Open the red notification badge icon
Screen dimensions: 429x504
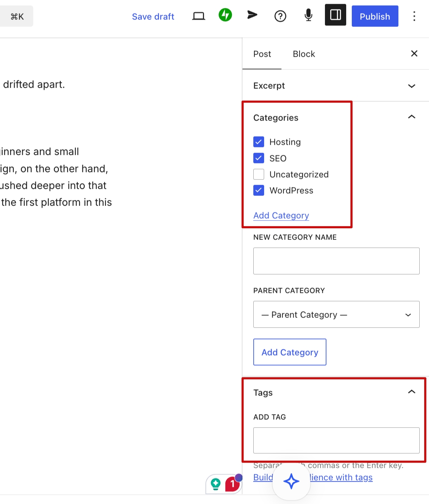pos(233,484)
